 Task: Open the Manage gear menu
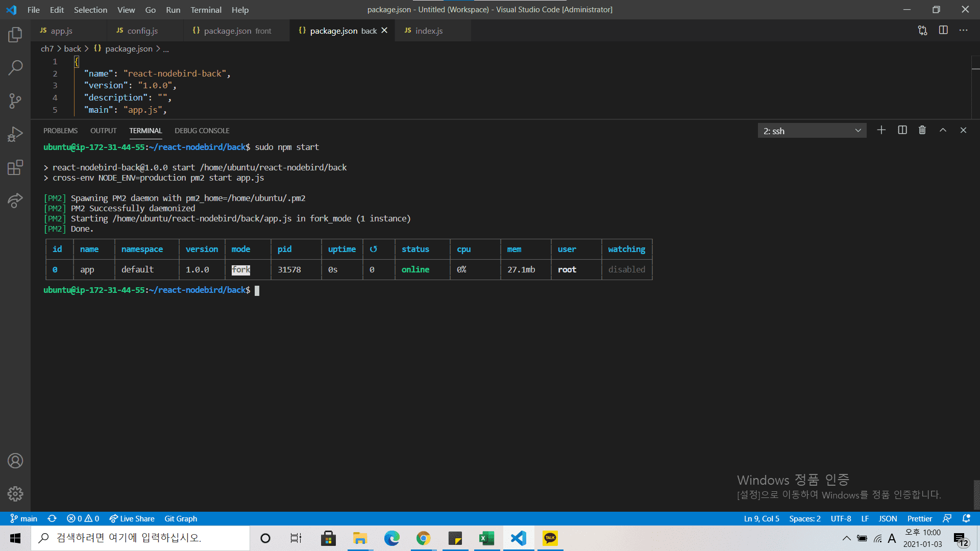pyautogui.click(x=15, y=493)
